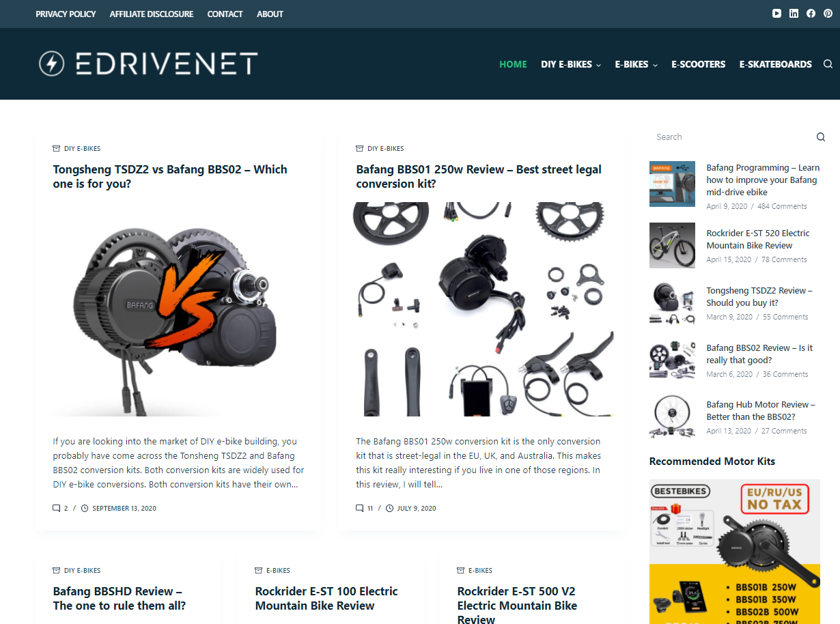Image resolution: width=840 pixels, height=624 pixels.
Task: Open Bafang BBS01 250w Review article title
Action: point(479,176)
